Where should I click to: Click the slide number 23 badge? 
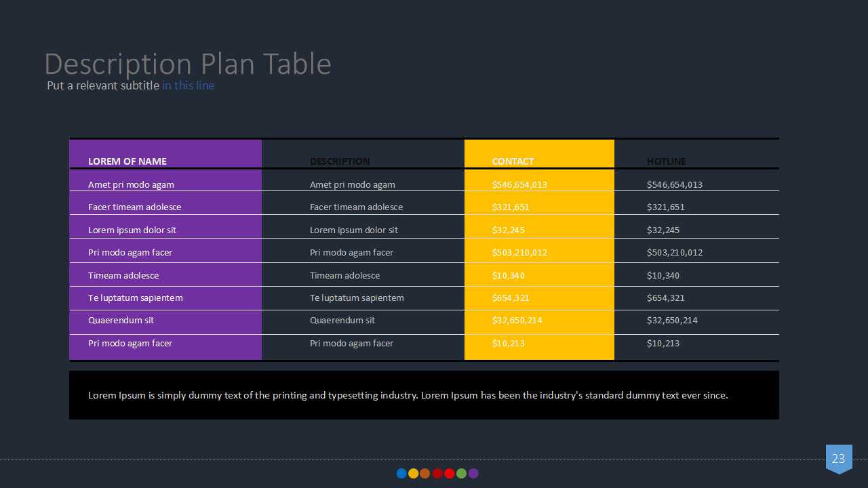839,459
